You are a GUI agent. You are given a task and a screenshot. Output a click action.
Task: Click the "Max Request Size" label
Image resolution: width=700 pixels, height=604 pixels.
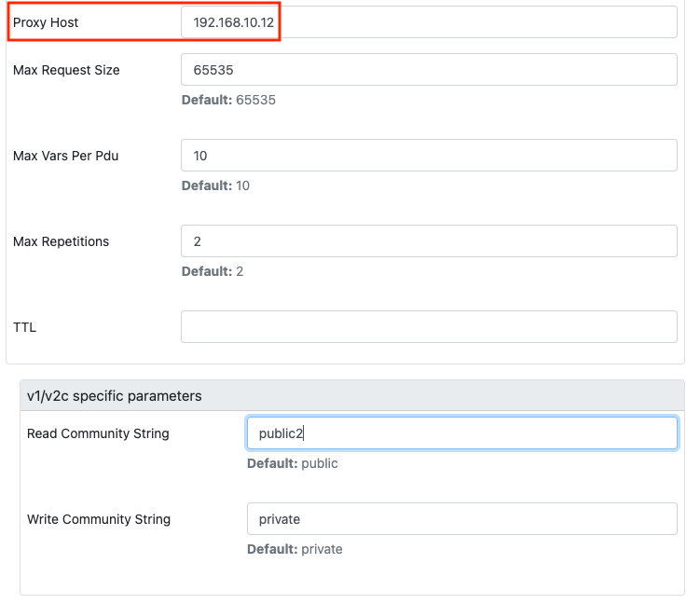click(x=66, y=70)
